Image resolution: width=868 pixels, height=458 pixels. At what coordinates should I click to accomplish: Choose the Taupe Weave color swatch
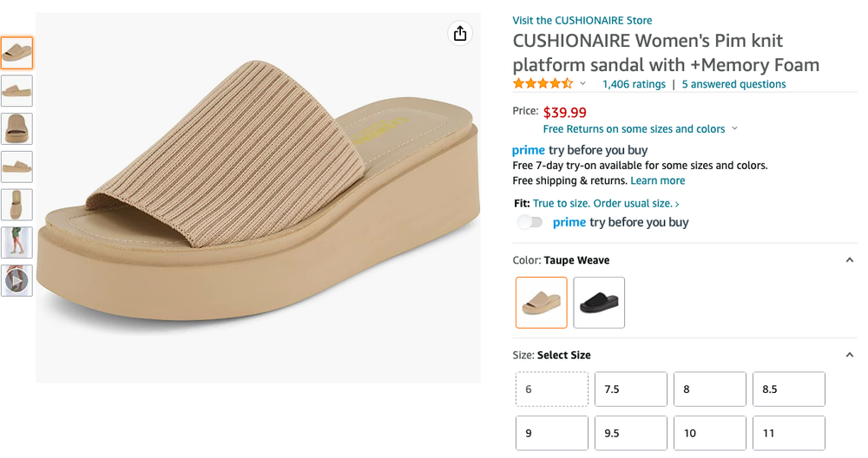[x=542, y=303]
